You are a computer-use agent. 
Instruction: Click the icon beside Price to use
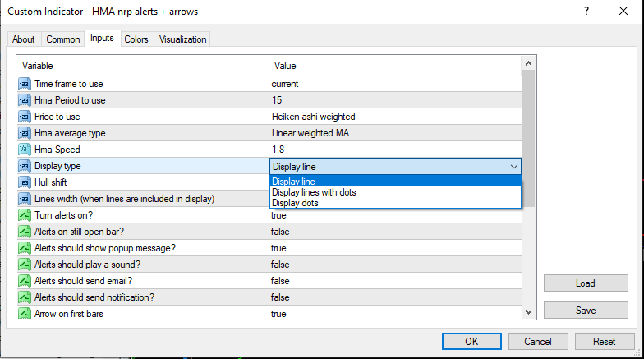tap(24, 117)
